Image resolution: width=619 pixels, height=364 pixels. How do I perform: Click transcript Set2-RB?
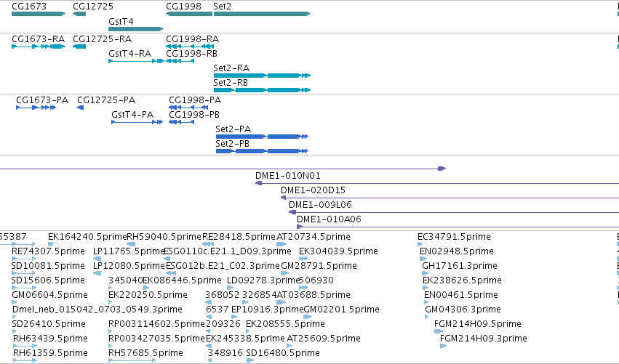pyautogui.click(x=262, y=90)
